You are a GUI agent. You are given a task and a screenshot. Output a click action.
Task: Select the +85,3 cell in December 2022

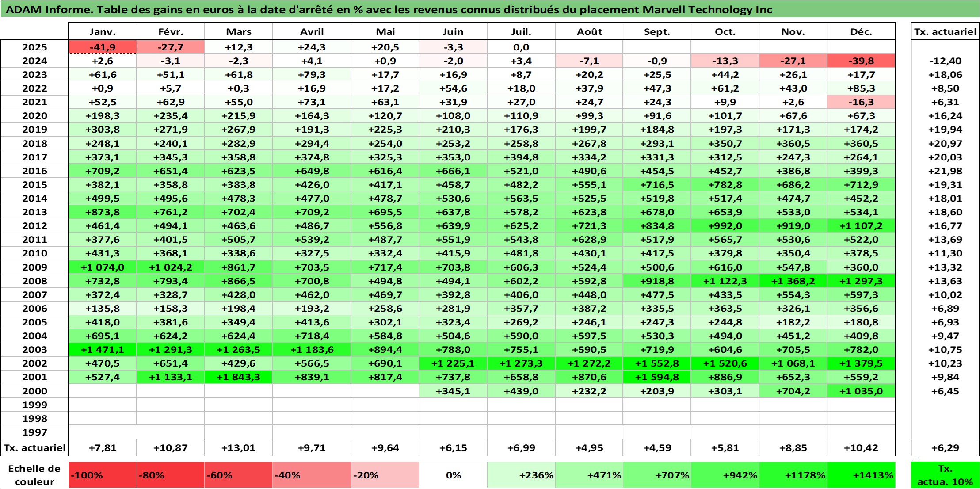coord(861,88)
